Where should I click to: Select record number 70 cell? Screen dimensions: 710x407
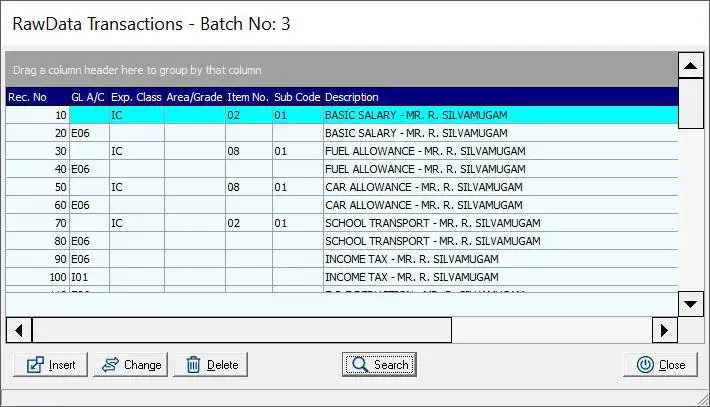point(38,223)
